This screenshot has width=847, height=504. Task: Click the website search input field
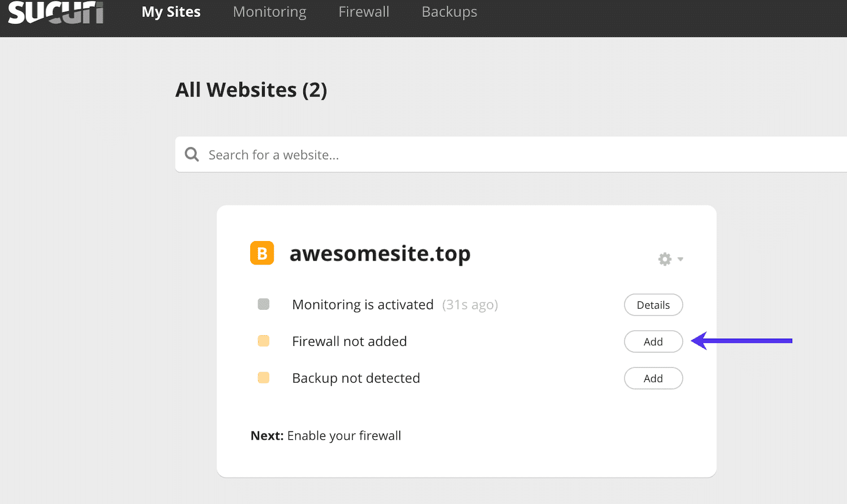[x=395, y=154]
